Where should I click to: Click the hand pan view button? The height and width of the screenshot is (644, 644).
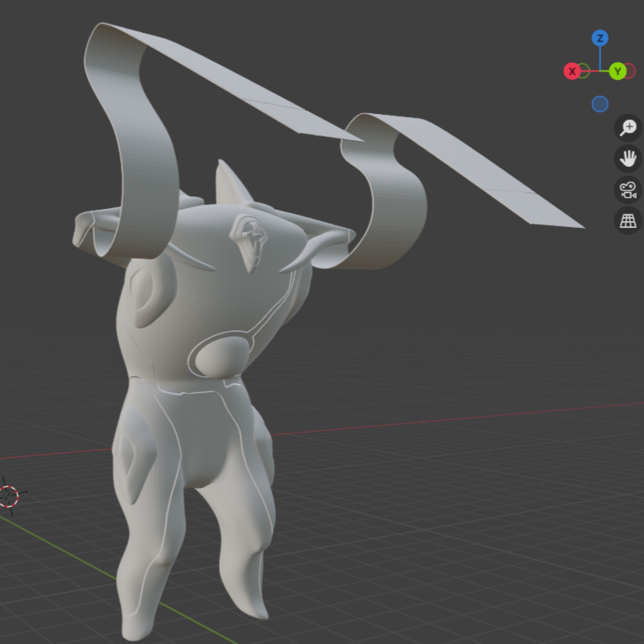627,159
